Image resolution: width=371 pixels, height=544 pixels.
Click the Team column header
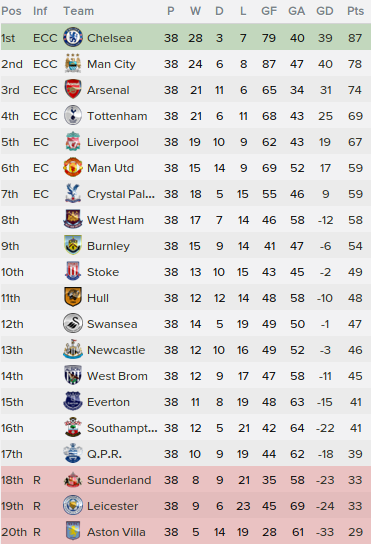(78, 11)
